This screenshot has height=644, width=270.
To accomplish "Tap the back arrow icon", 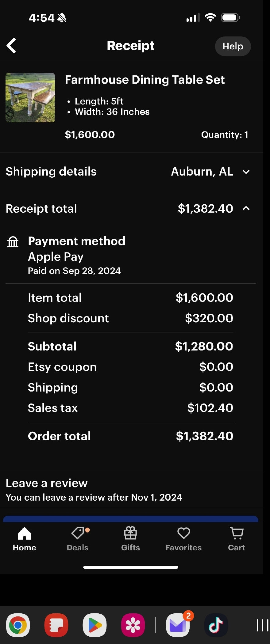I will [x=11, y=46].
